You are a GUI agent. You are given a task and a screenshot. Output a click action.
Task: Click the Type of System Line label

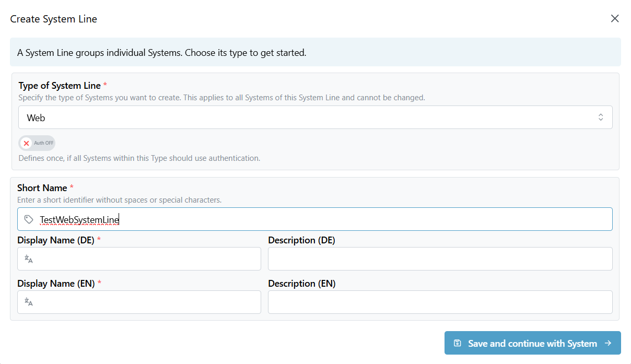[x=60, y=86]
